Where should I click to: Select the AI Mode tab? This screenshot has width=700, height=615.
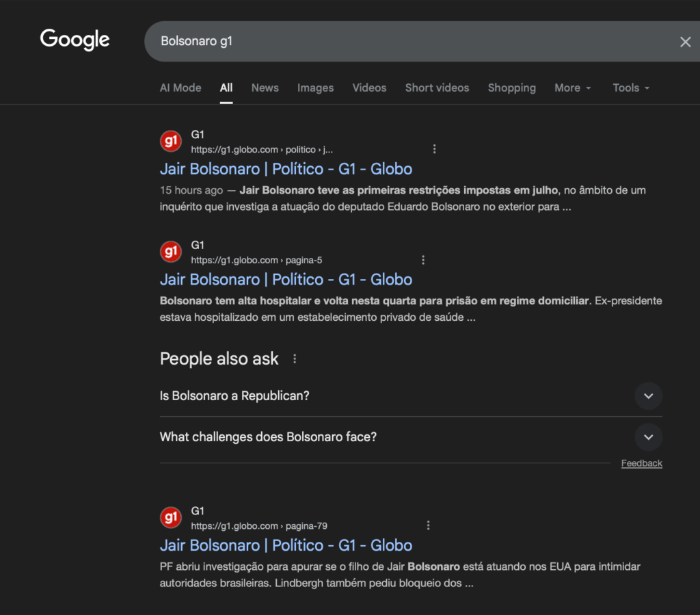(x=180, y=88)
